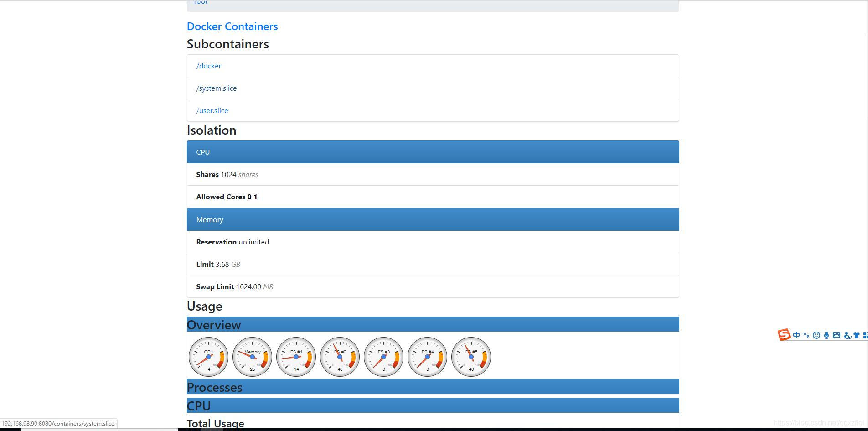Click the Usage heading
Screen dimensions: 868x431
(204, 306)
